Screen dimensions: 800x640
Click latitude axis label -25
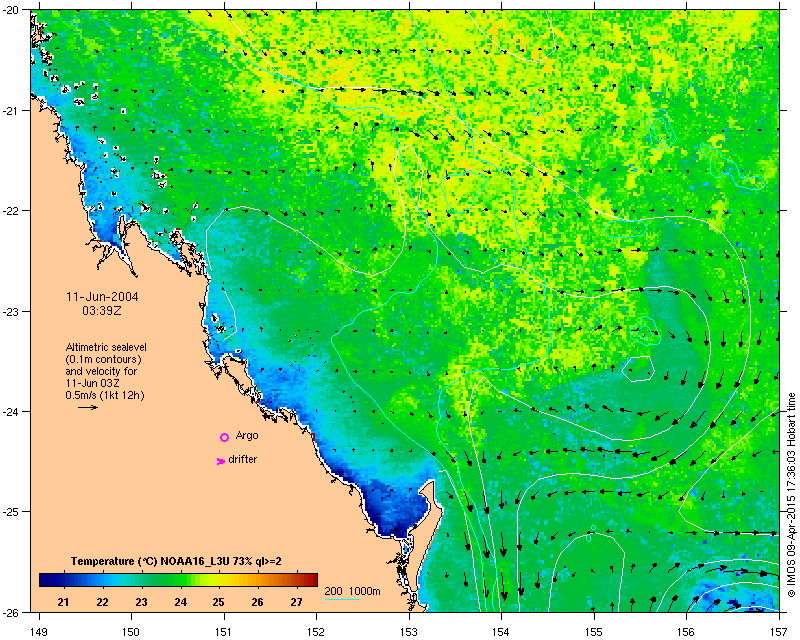(x=12, y=512)
